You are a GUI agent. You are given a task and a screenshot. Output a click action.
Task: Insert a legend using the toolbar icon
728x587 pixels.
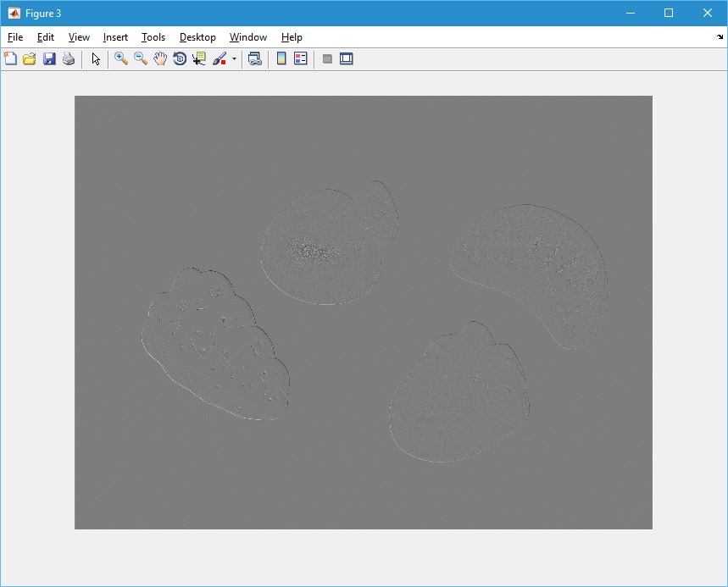tap(300, 58)
